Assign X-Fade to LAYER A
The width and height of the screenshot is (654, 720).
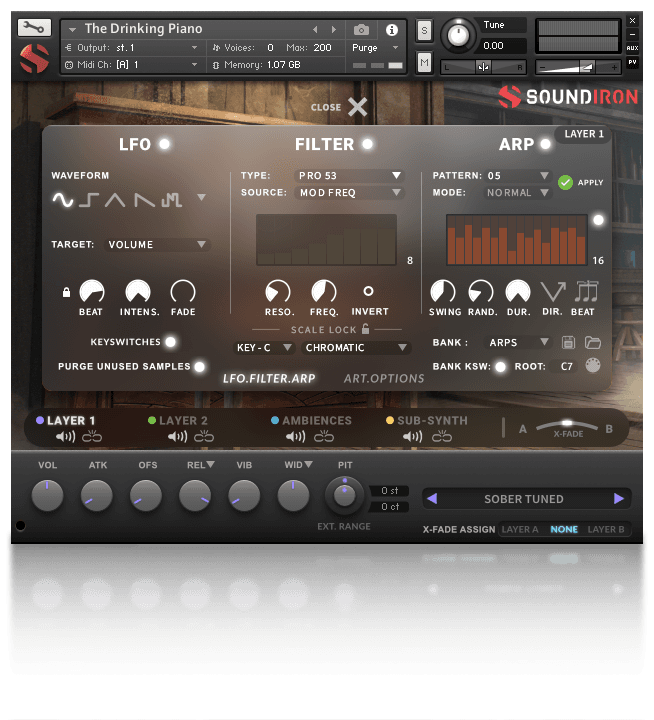tap(519, 529)
